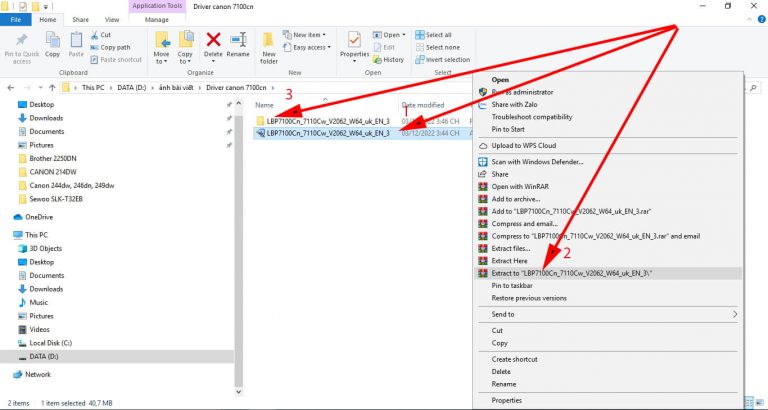Open the DATA (D:) drive in sidebar

tap(45, 355)
